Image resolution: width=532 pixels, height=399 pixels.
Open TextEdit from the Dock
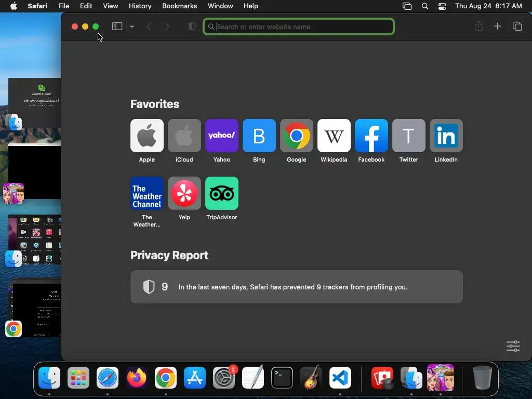(253, 378)
